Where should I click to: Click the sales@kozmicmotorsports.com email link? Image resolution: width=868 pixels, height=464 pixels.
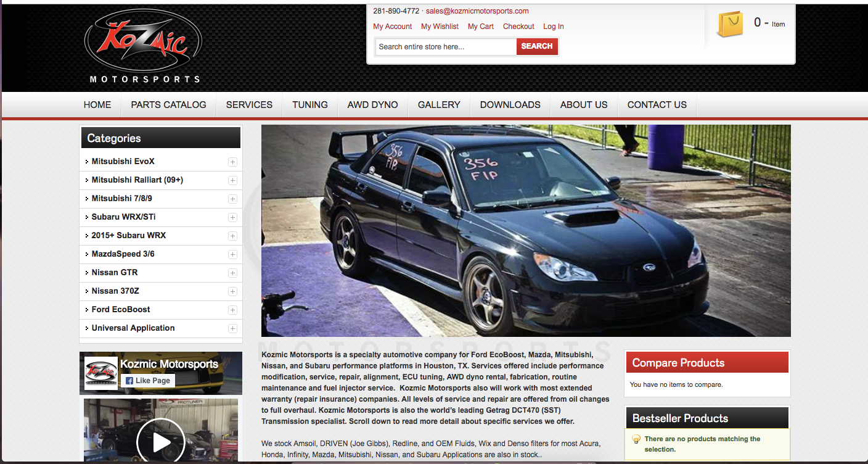[x=477, y=11]
